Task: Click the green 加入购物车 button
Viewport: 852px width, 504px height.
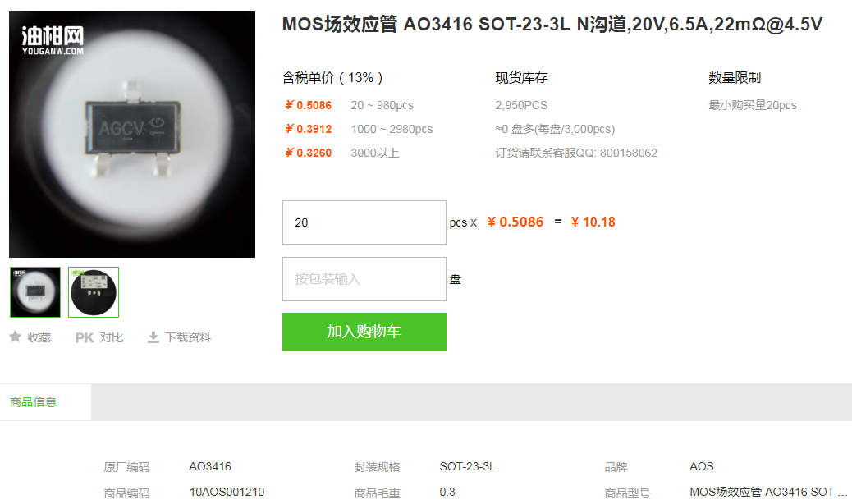Action: (x=364, y=332)
